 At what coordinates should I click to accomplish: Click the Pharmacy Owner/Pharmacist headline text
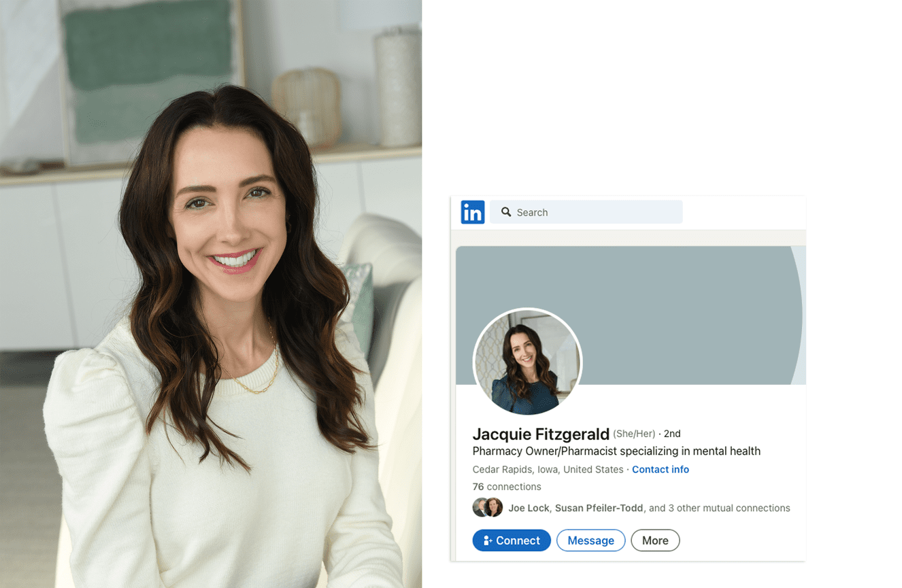(x=616, y=451)
